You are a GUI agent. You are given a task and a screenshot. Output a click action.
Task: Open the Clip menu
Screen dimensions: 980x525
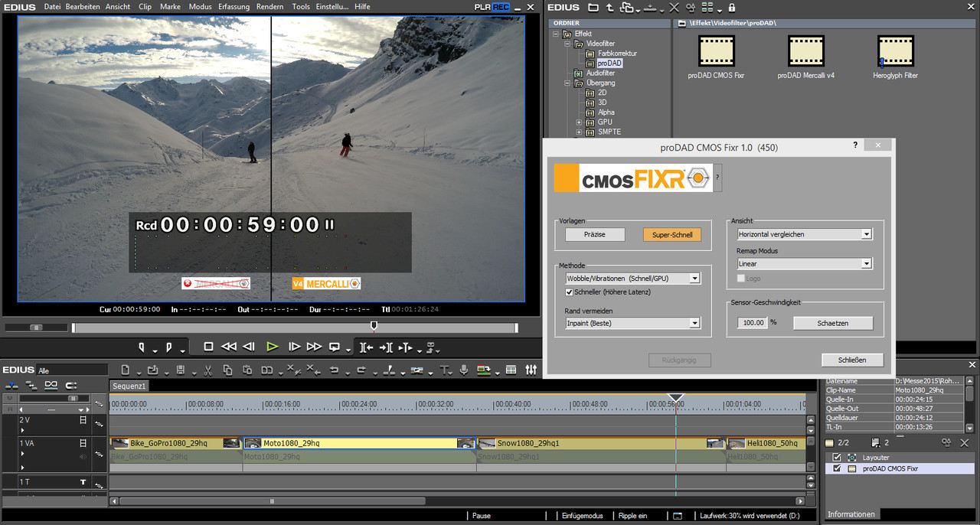(x=145, y=7)
